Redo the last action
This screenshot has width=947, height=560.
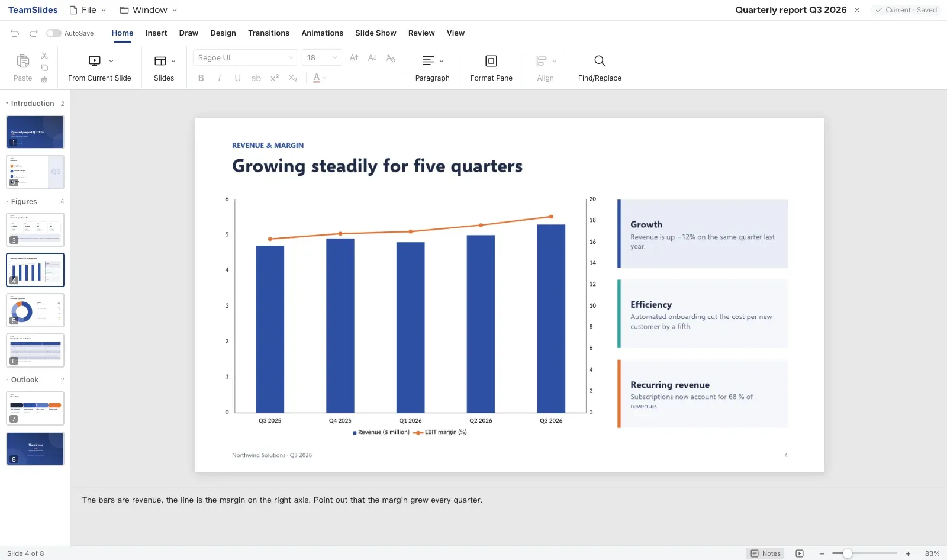34,33
